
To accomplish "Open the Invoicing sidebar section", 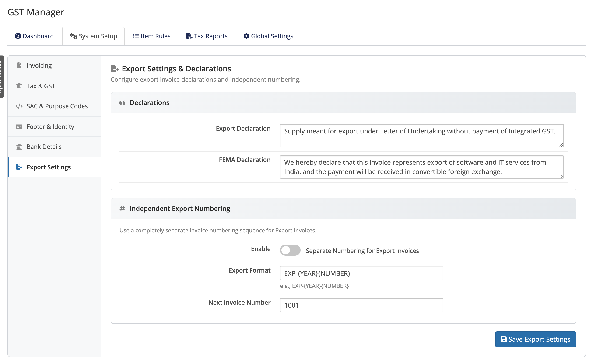I will tap(54, 66).
